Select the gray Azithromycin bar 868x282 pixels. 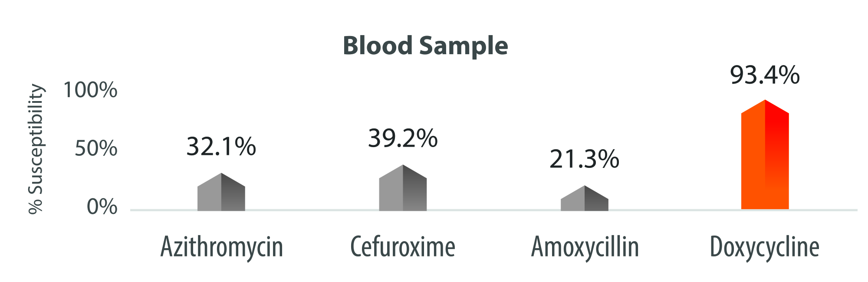221,195
